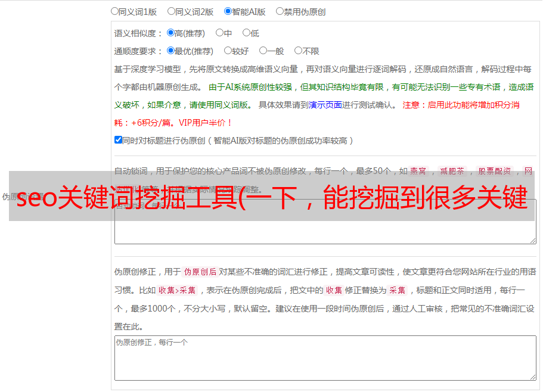Set 通顺度要求 to 较好
This screenshot has width=543, height=392.
pyautogui.click(x=228, y=51)
